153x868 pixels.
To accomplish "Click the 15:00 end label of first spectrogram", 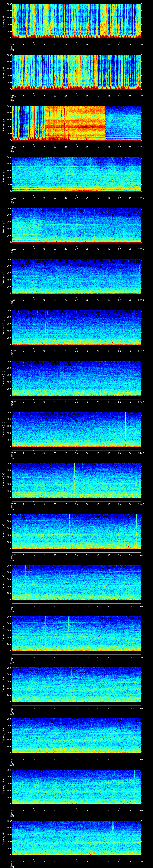I will click(x=141, y=44).
